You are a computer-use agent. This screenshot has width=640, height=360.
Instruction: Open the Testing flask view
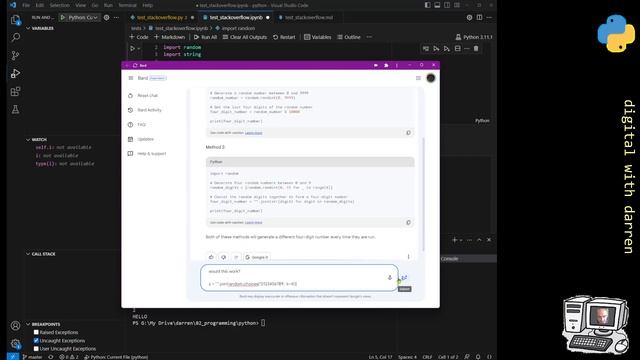(x=15, y=109)
